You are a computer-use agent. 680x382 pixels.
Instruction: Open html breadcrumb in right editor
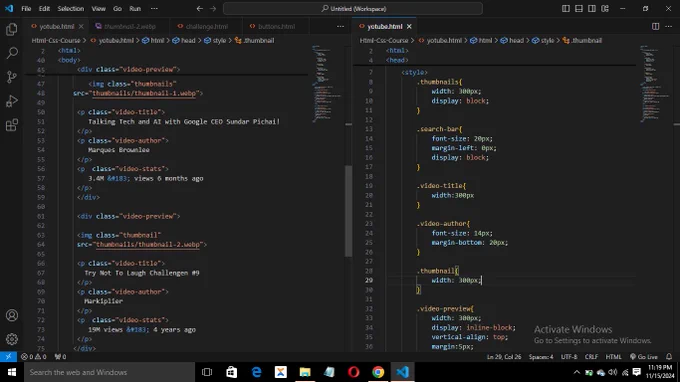click(481, 40)
